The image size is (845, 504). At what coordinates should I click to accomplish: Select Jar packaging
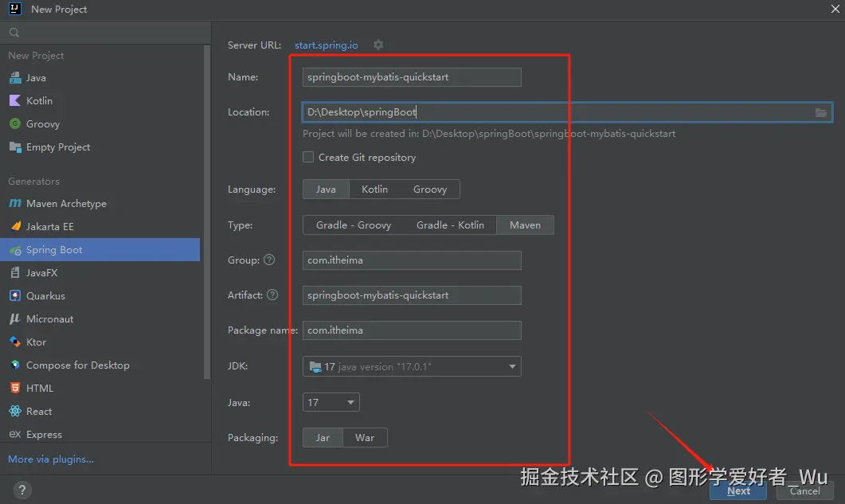pyautogui.click(x=323, y=438)
